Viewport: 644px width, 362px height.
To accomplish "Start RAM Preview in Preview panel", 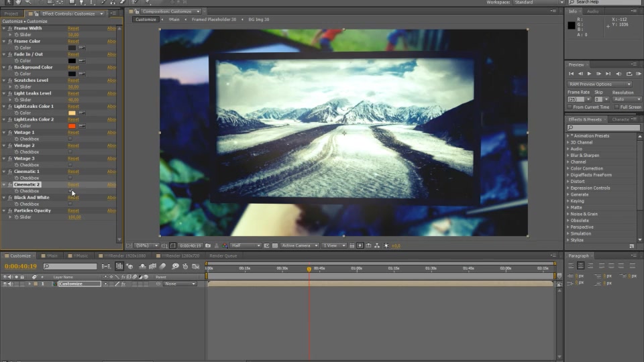I will pyautogui.click(x=639, y=74).
